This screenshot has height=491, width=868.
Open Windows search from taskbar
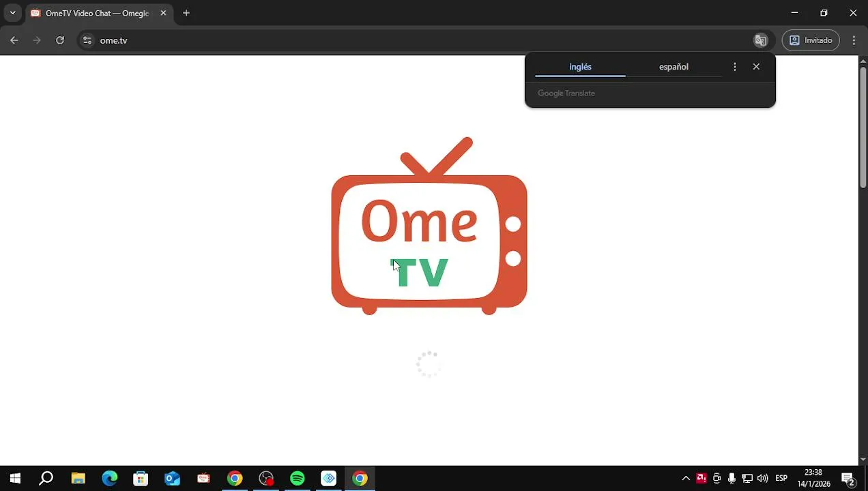[x=46, y=478]
